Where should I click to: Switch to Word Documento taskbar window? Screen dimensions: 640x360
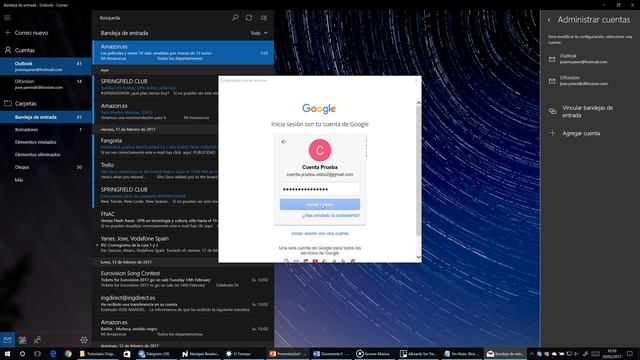(331, 353)
